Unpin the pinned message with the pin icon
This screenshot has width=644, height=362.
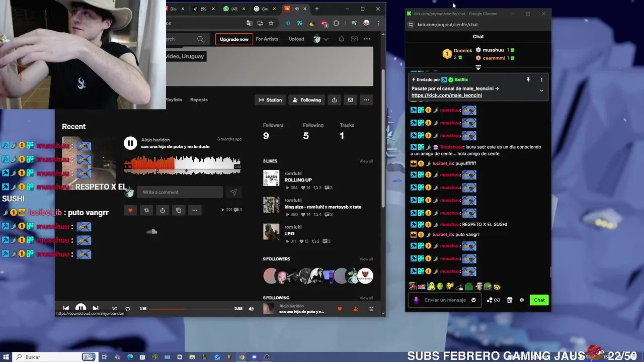(528, 80)
